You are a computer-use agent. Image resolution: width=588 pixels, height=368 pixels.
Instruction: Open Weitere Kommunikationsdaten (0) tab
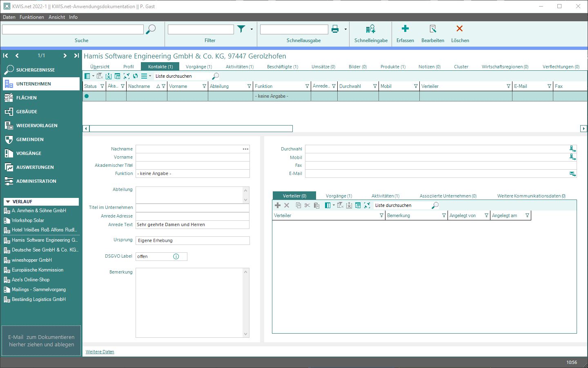[x=531, y=196]
